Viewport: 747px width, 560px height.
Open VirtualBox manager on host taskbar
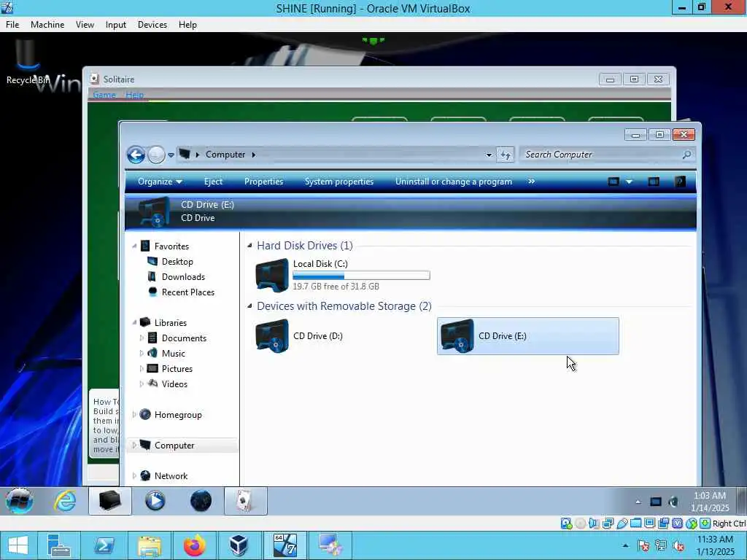pos(239,545)
